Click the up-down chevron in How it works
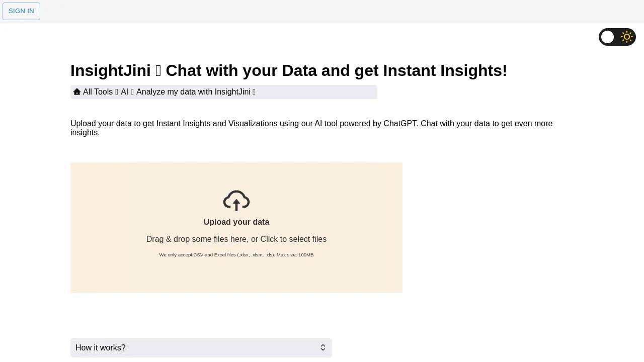644x362 pixels. [323, 348]
